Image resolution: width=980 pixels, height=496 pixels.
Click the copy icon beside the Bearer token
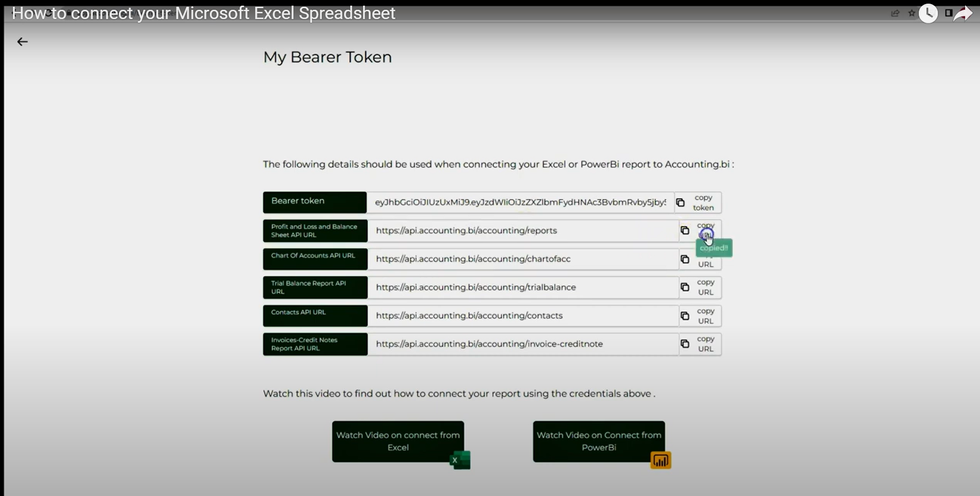(x=681, y=202)
